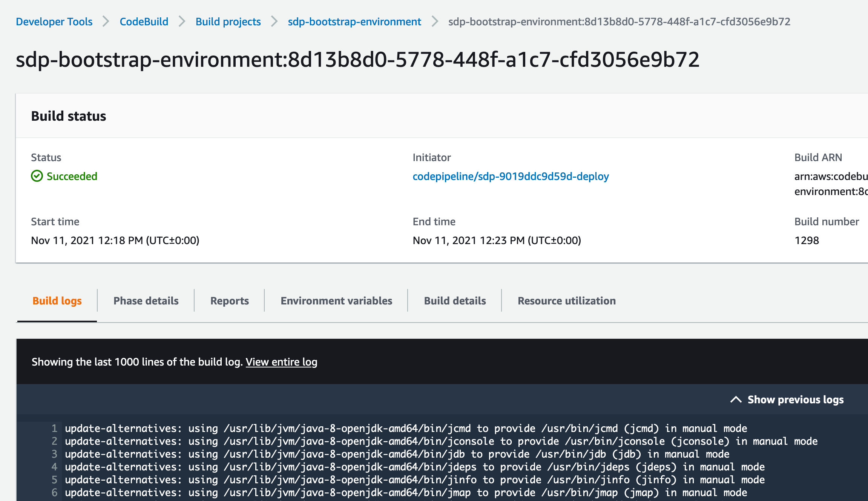This screenshot has width=868, height=501.
Task: Click log line 3 about jdb
Action: pyautogui.click(x=397, y=454)
